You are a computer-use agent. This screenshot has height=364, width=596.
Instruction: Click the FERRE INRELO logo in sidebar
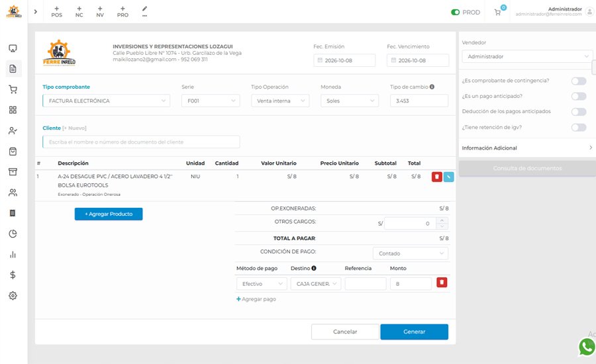point(14,12)
